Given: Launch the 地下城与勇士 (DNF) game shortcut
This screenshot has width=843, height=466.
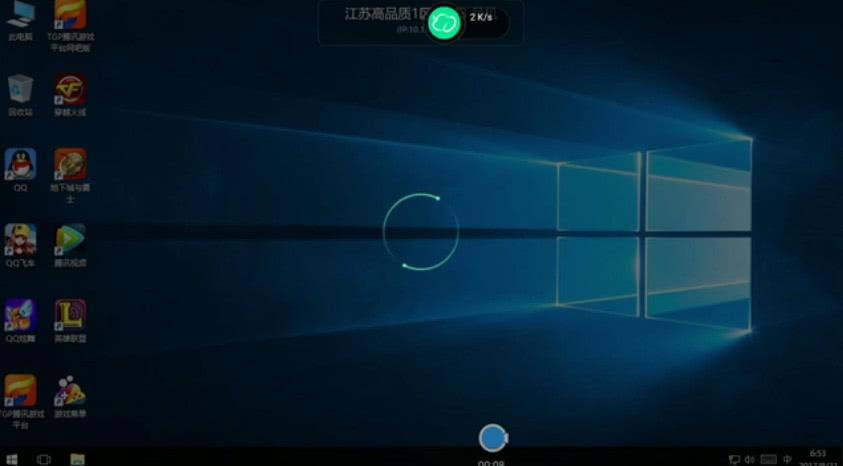Looking at the screenshot, I should [x=70, y=175].
